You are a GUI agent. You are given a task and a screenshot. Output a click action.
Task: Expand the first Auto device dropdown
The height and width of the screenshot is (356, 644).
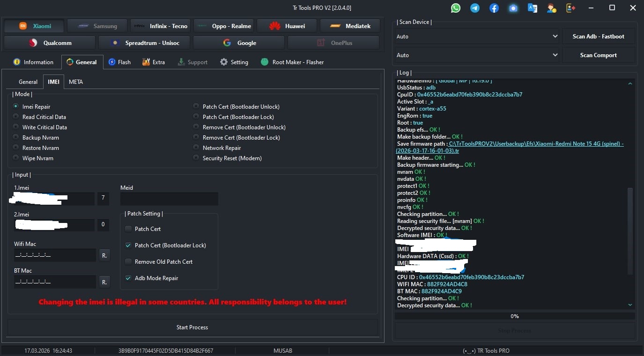[x=477, y=37]
